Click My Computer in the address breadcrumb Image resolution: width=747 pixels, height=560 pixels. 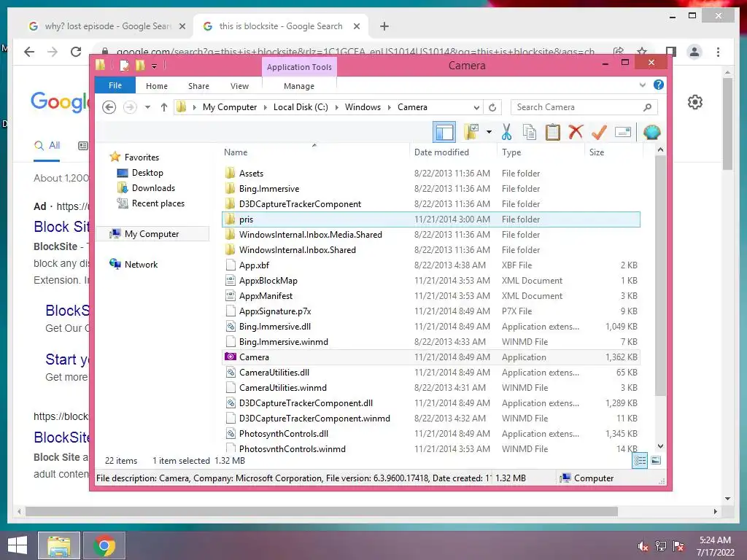point(230,107)
